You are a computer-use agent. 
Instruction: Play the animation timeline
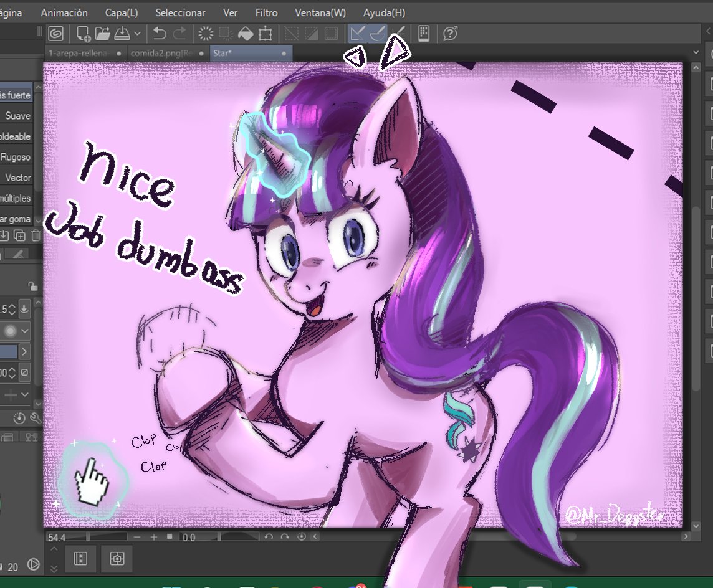pos(33,565)
